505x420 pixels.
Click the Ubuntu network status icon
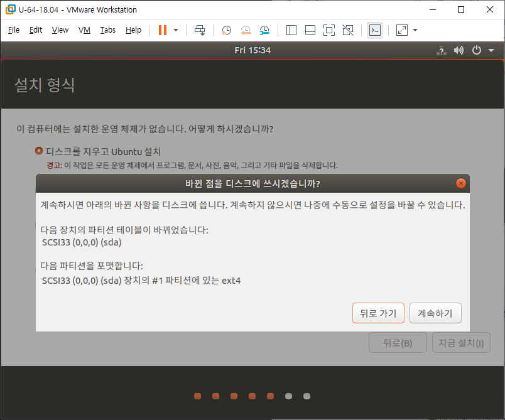point(441,50)
